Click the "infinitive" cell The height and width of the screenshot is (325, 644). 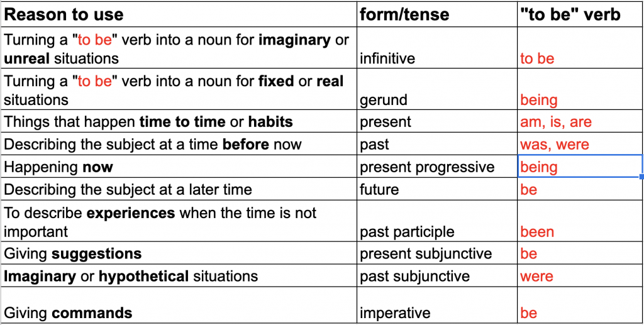436,49
